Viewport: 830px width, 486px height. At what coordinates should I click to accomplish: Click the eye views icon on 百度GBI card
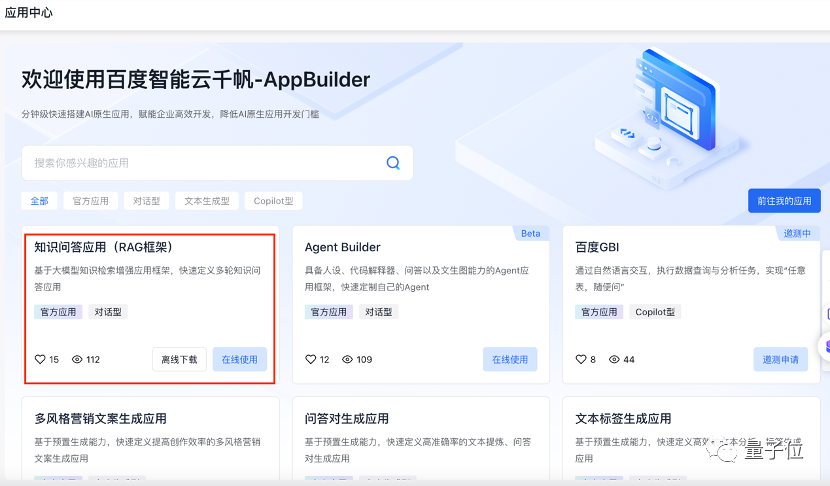614,359
